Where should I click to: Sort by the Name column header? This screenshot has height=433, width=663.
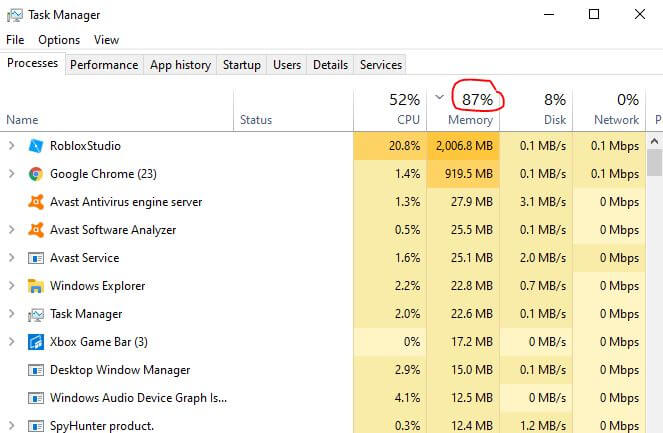[117, 110]
